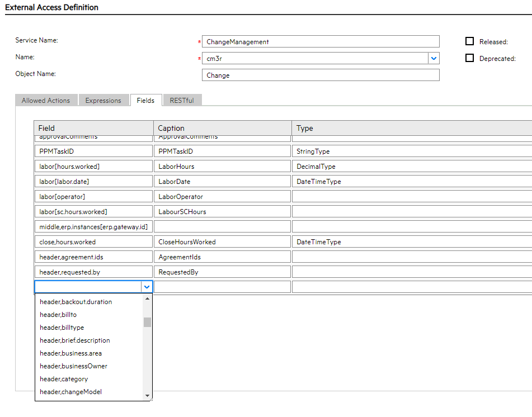Click the Object Name field containing Change
The width and height of the screenshot is (532, 417).
[321, 75]
